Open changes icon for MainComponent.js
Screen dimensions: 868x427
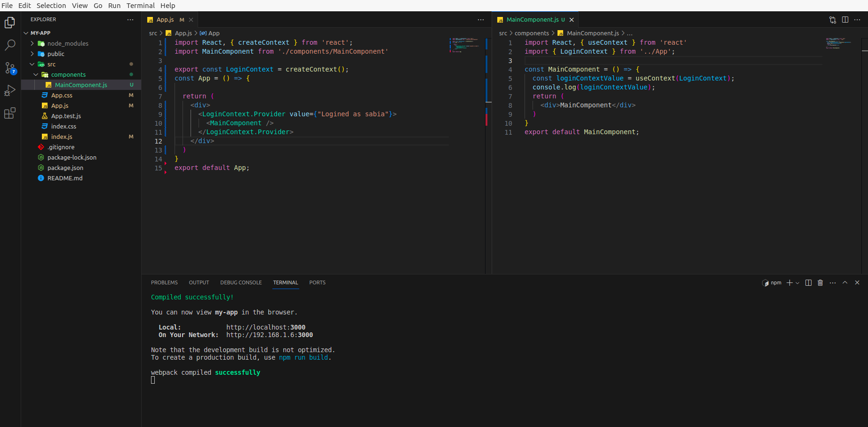pyautogui.click(x=833, y=20)
